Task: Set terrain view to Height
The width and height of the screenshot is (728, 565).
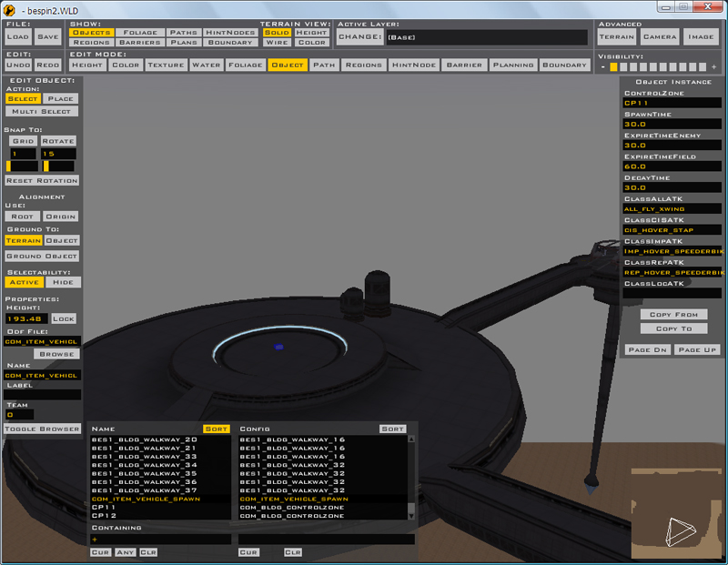Action: pos(311,33)
